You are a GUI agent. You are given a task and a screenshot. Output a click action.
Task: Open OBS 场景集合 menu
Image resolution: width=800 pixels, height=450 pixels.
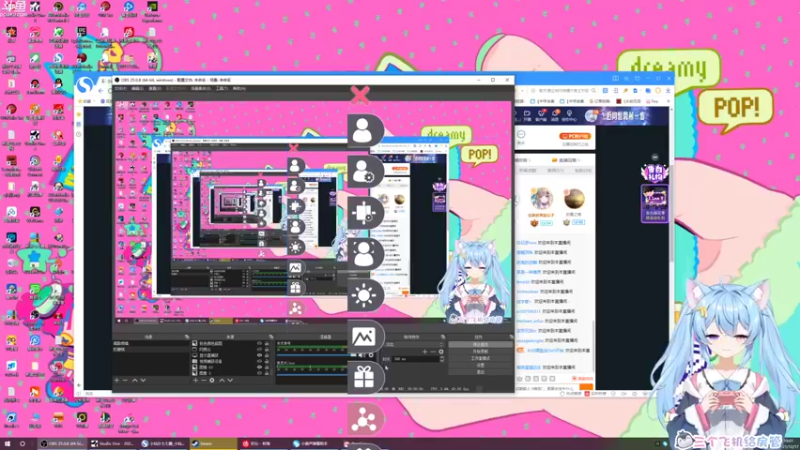(201, 88)
